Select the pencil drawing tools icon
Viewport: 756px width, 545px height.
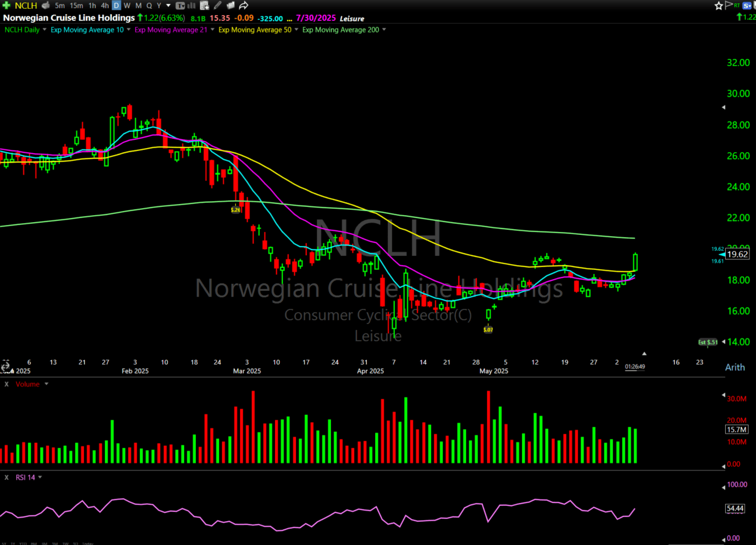(218, 5)
